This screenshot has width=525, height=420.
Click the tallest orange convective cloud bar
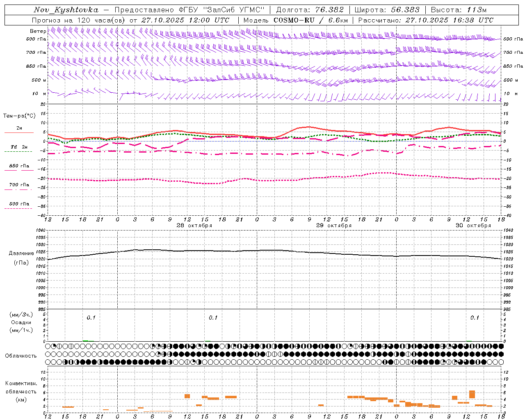pos(472,394)
